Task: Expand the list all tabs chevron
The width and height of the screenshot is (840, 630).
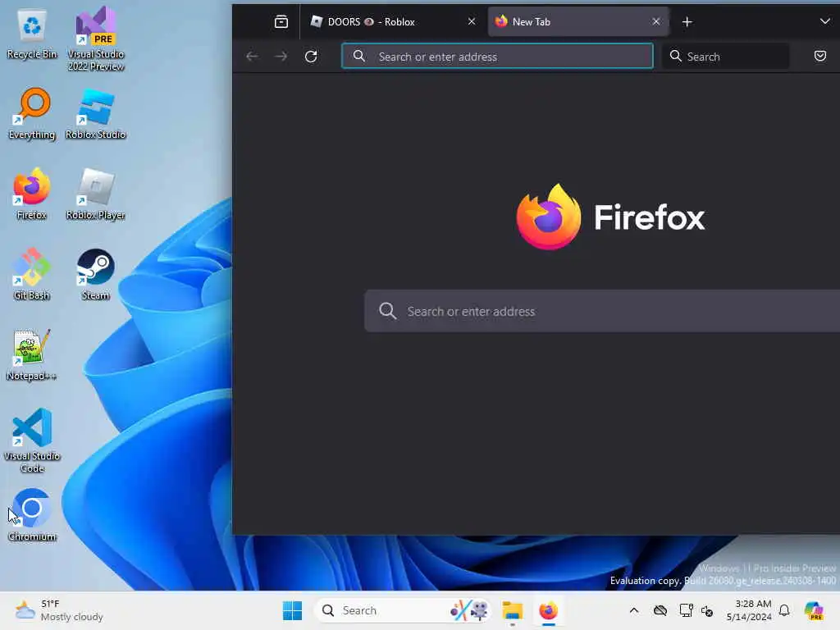Action: (x=824, y=22)
